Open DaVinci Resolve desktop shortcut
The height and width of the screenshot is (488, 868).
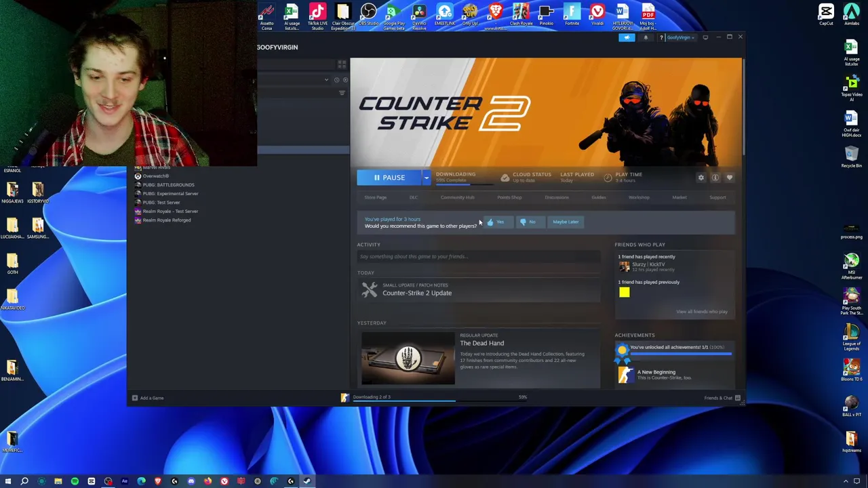point(419,16)
